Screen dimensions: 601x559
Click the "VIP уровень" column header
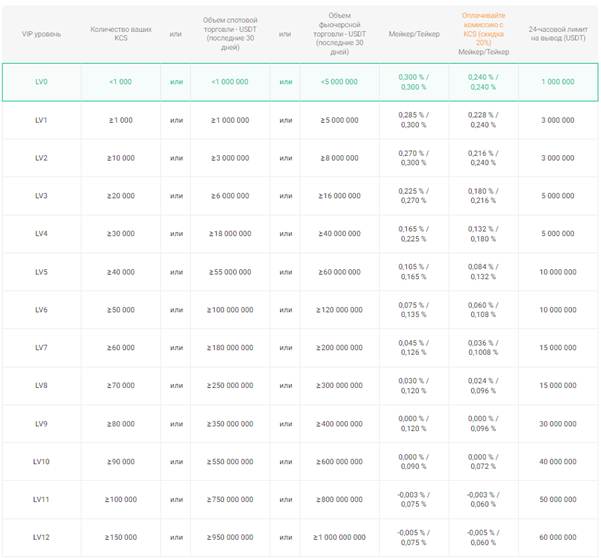pos(41,34)
